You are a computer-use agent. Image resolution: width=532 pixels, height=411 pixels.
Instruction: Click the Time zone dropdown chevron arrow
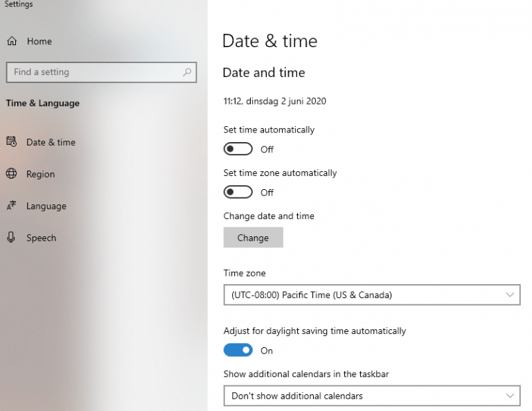point(510,295)
